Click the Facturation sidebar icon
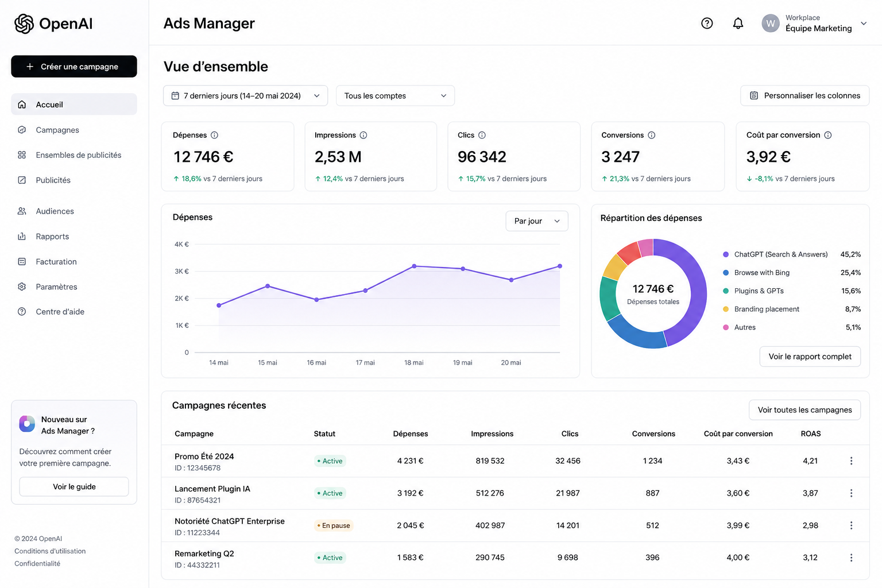The width and height of the screenshot is (882, 588). click(x=22, y=262)
